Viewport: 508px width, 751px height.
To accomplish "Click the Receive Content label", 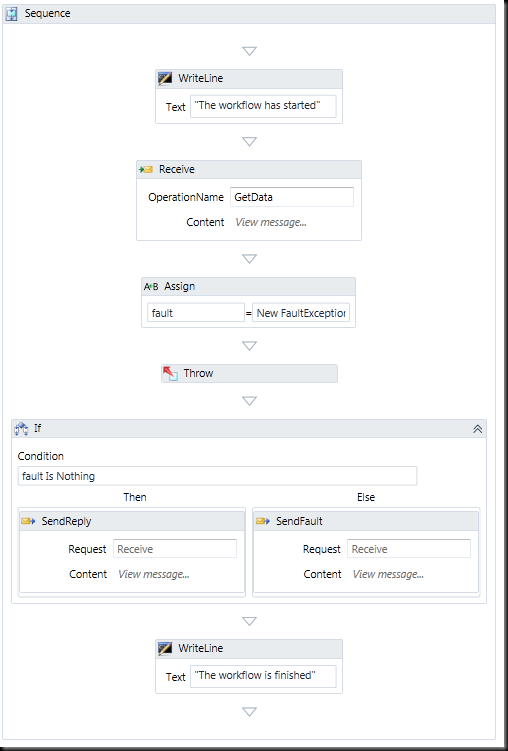I will [205, 222].
